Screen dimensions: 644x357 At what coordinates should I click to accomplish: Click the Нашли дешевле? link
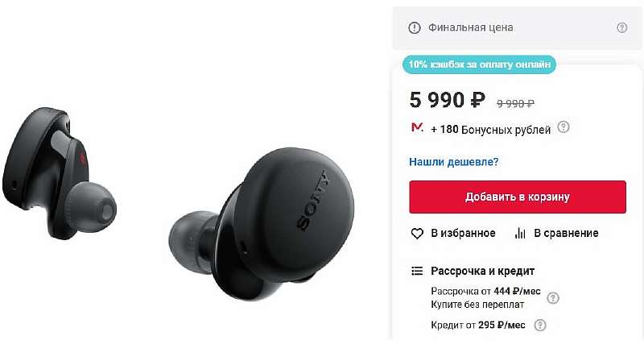(x=453, y=162)
